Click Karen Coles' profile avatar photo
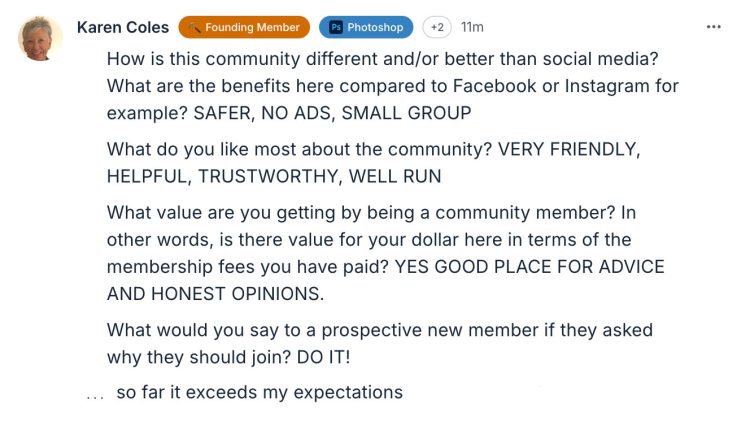This screenshot has width=750, height=430. tap(41, 38)
